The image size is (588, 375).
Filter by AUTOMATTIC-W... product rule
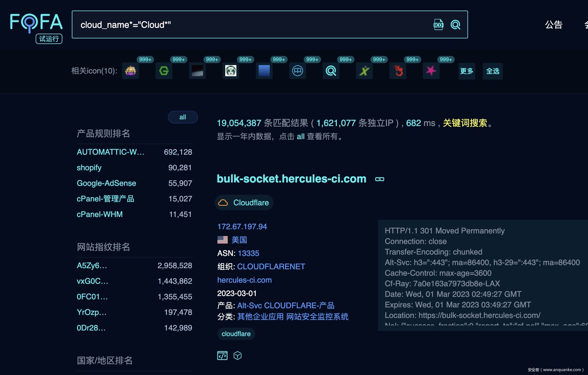(x=110, y=152)
